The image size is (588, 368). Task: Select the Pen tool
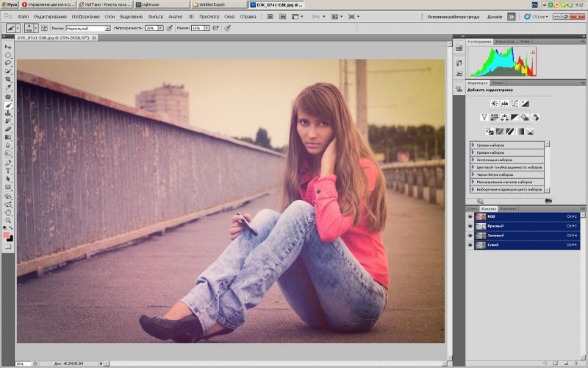(8, 163)
